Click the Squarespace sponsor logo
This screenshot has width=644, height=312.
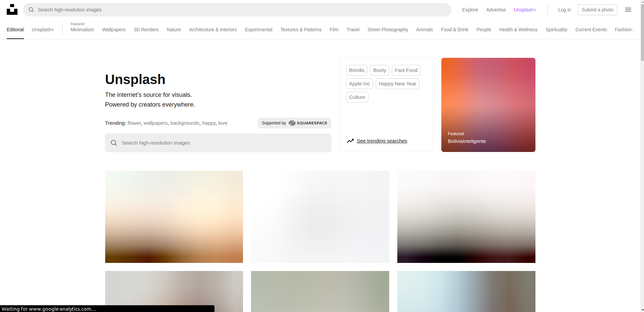(308, 123)
